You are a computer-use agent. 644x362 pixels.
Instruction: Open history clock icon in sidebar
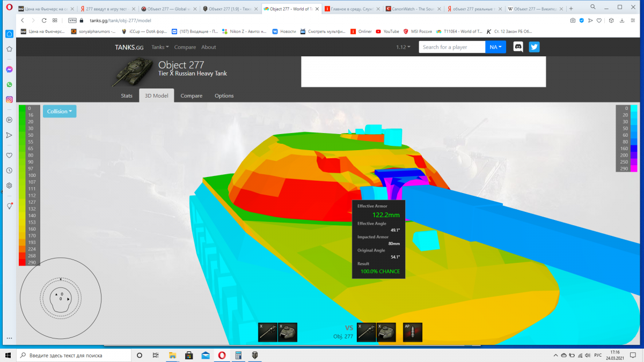(x=9, y=171)
